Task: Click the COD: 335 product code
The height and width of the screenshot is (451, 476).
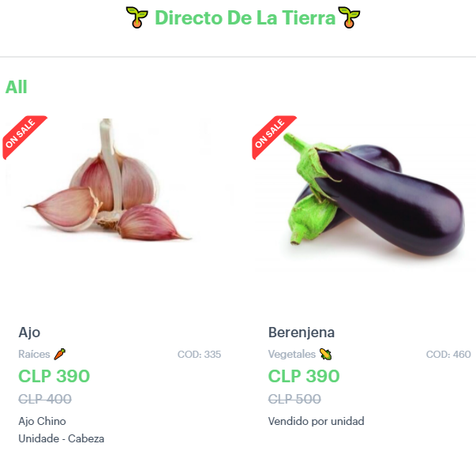Action: [199, 355]
